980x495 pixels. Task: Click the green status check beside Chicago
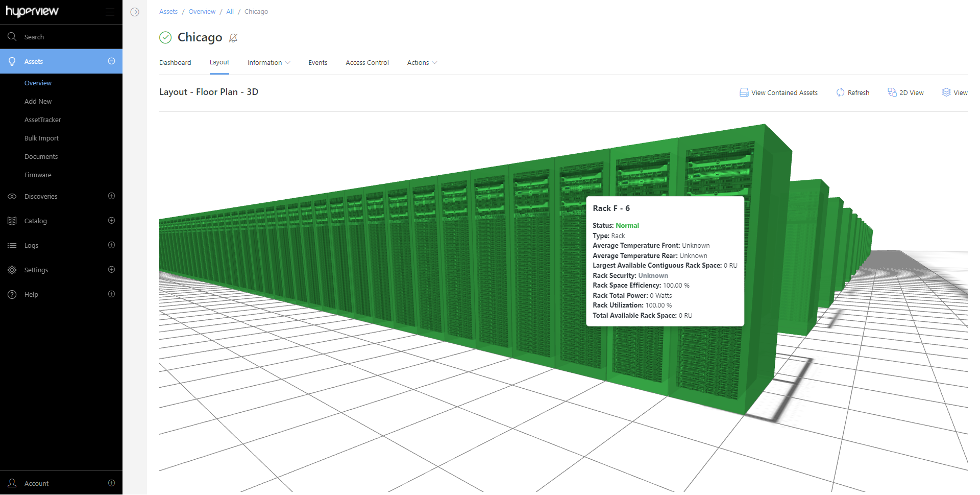pyautogui.click(x=165, y=37)
